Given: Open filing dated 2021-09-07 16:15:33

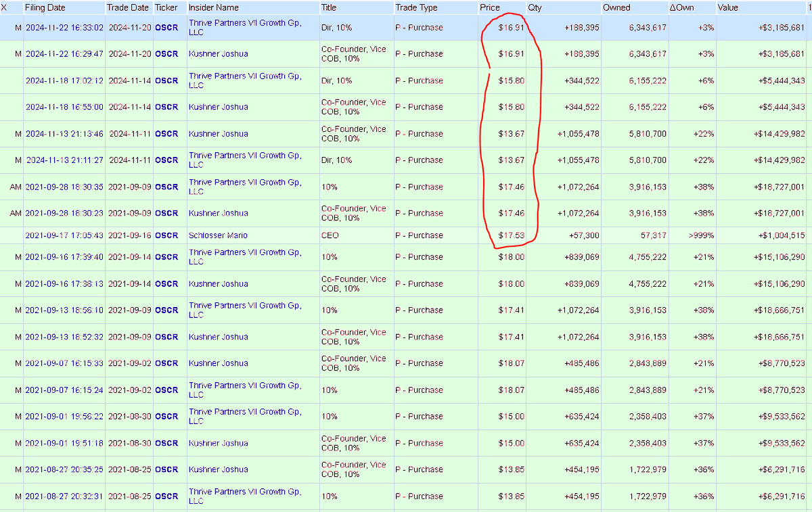Looking at the screenshot, I should pos(64,363).
